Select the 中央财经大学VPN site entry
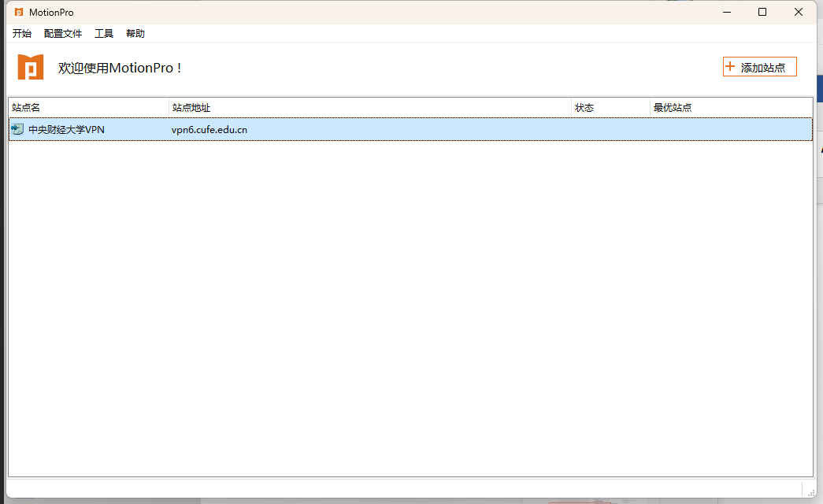Screen dimensions: 823x504 66,130
